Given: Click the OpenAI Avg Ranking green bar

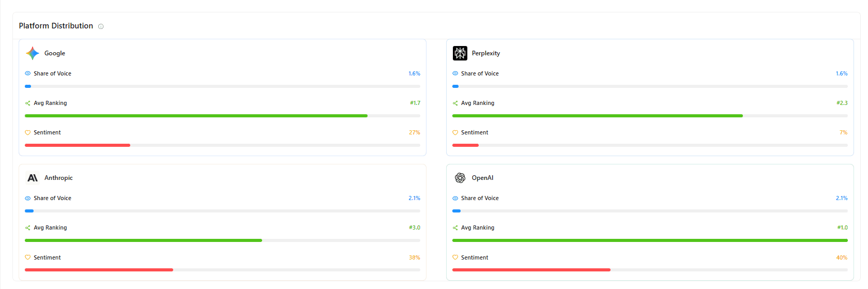Looking at the screenshot, I should click(x=650, y=240).
